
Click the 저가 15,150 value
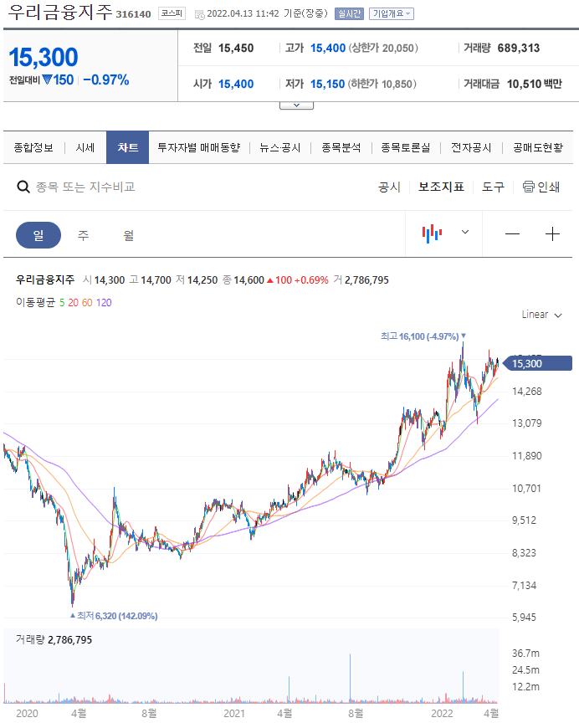click(x=328, y=84)
